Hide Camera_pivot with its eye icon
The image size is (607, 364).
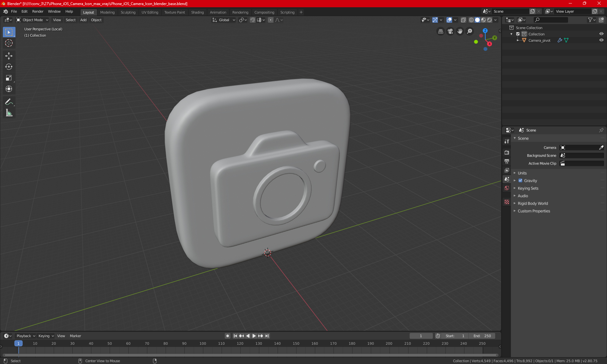(x=601, y=40)
